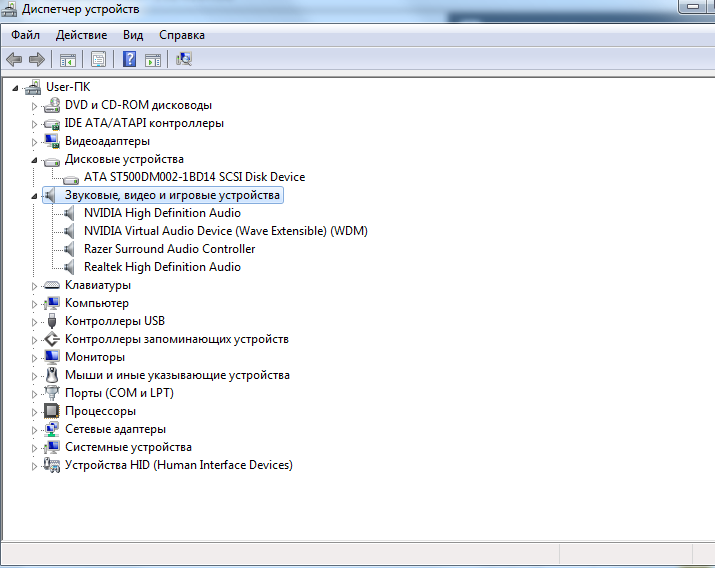Viewport: 715px width, 568px height.
Task: Expand the Мониторы node
Action: point(34,358)
